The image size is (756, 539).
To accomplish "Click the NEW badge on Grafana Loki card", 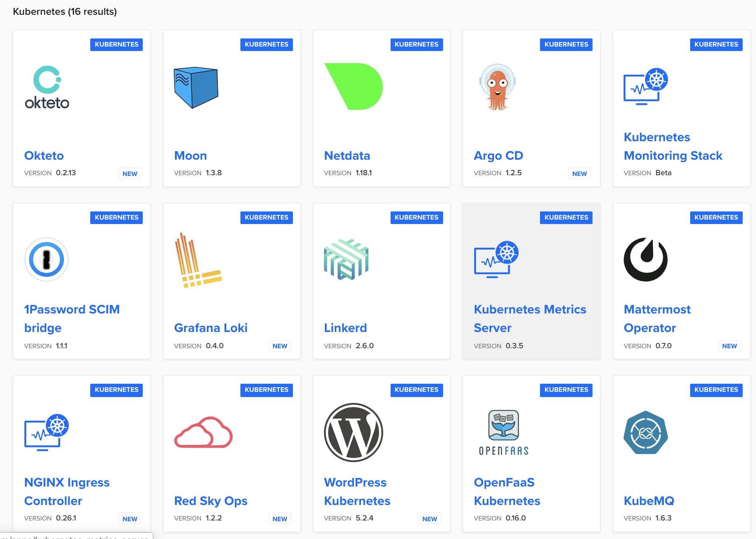I will click(280, 346).
